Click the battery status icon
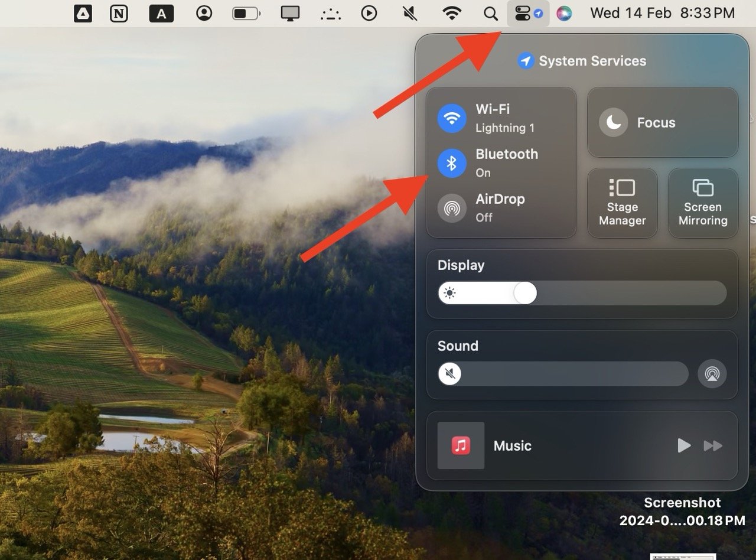The height and width of the screenshot is (560, 756). coord(246,13)
